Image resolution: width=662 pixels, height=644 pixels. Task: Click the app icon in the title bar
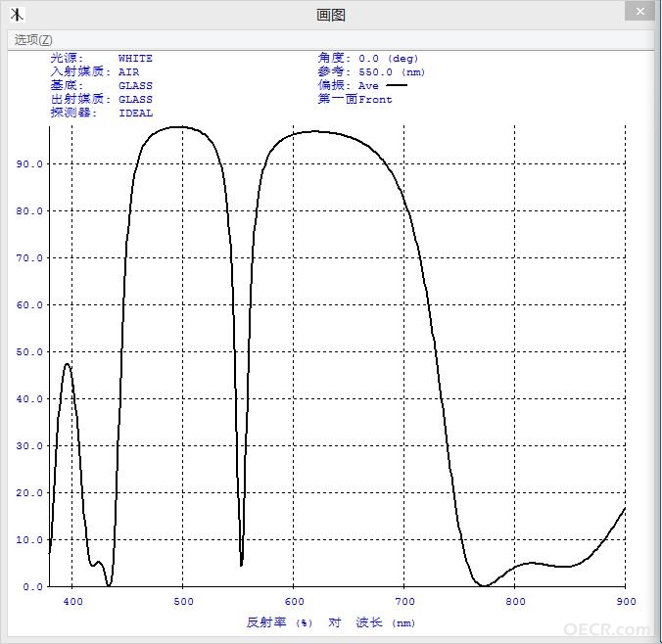17,15
